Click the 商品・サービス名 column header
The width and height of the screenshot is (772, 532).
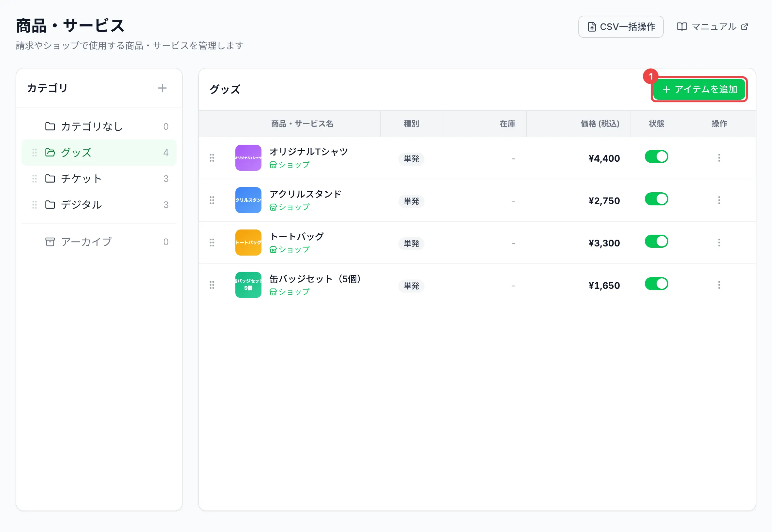click(x=302, y=124)
